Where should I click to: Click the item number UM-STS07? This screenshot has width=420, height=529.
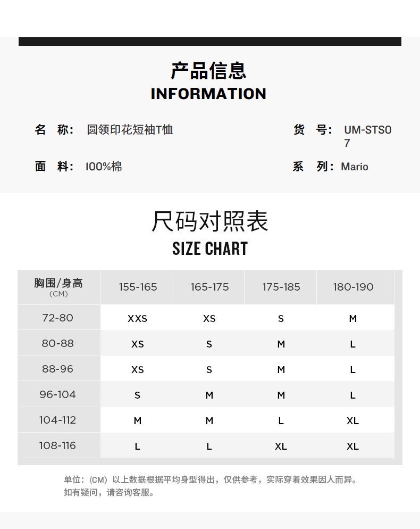pos(367,136)
